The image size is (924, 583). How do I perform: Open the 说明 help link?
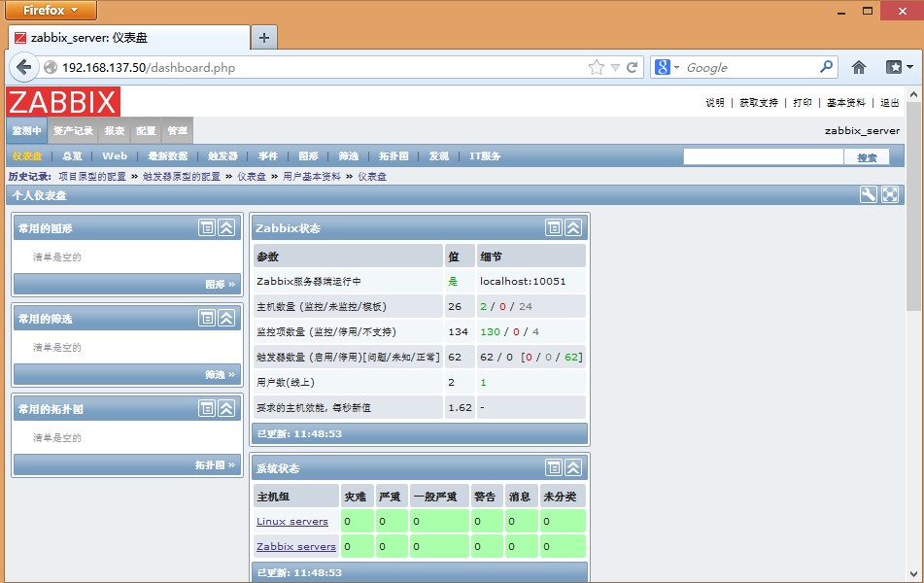pyautogui.click(x=715, y=103)
